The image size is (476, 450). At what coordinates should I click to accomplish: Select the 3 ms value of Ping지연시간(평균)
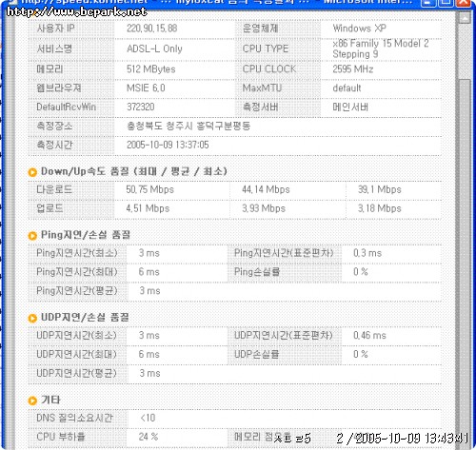[149, 291]
